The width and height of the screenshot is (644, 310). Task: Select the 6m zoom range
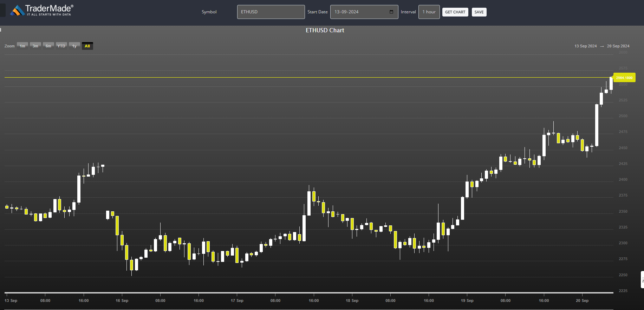[48, 46]
